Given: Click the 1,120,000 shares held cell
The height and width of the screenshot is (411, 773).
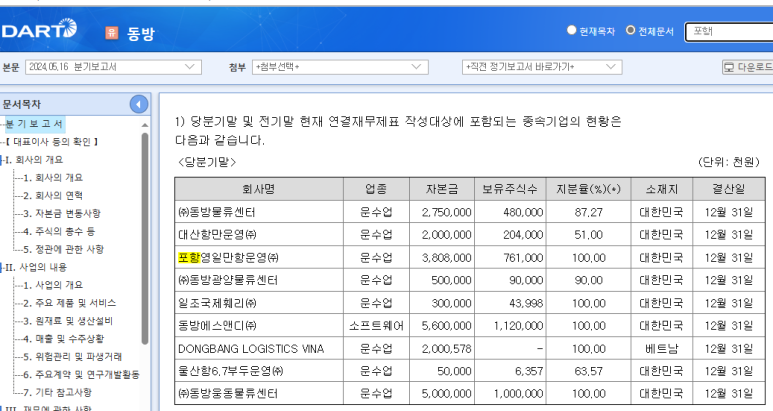Looking at the screenshot, I should (510, 325).
